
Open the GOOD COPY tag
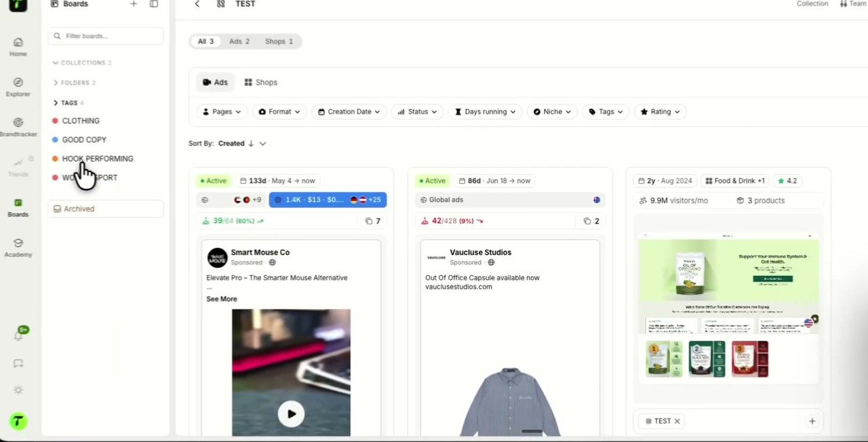(x=84, y=140)
